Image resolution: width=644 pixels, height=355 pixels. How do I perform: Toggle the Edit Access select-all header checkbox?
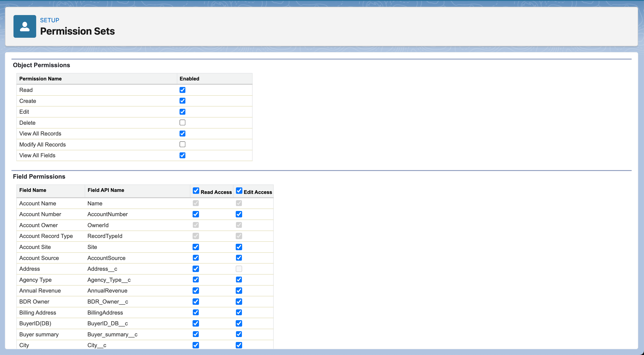239,191
